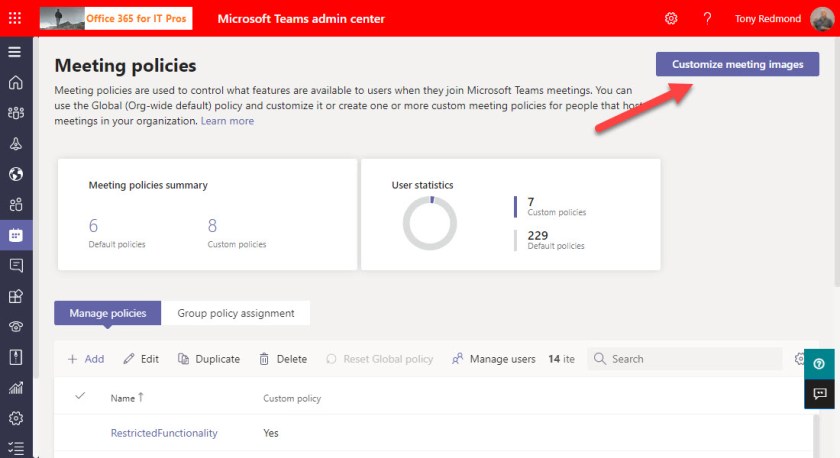Click the User statistics donut chart
This screenshot has height=458, width=840.
coord(430,223)
